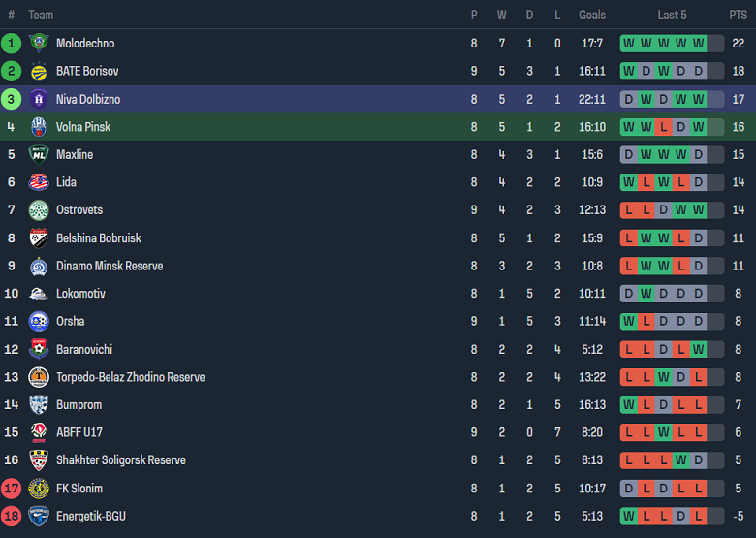756x538 pixels.
Task: Click the Dinamo Minsk Reserve badge
Action: pyautogui.click(x=39, y=266)
